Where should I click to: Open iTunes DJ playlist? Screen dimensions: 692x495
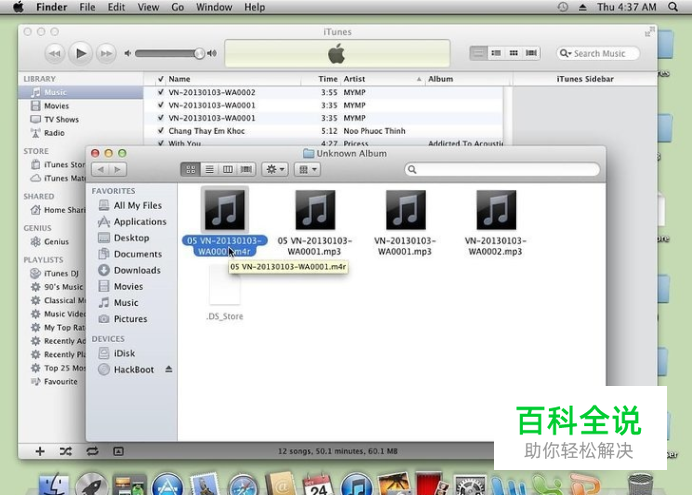pyautogui.click(x=61, y=274)
